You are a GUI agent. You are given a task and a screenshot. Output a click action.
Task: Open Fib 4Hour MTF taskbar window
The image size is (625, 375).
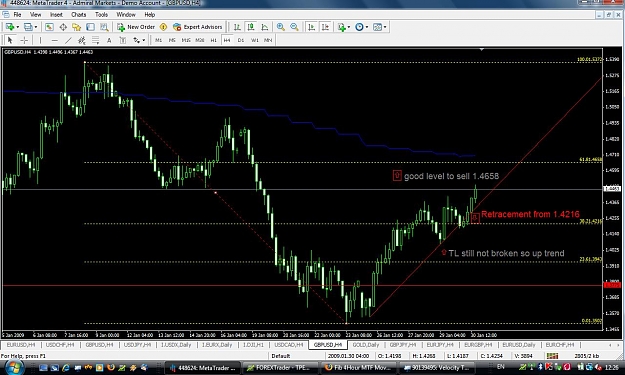pyautogui.click(x=359, y=368)
